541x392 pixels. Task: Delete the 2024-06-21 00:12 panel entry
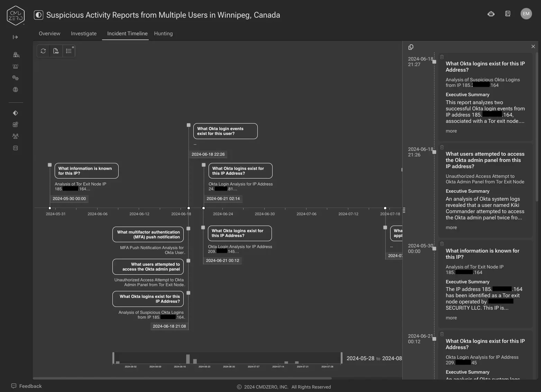tap(442, 334)
